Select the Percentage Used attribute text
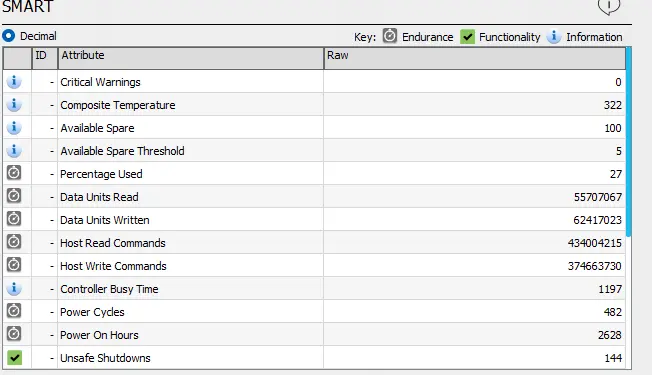The image size is (652, 375). [x=101, y=174]
